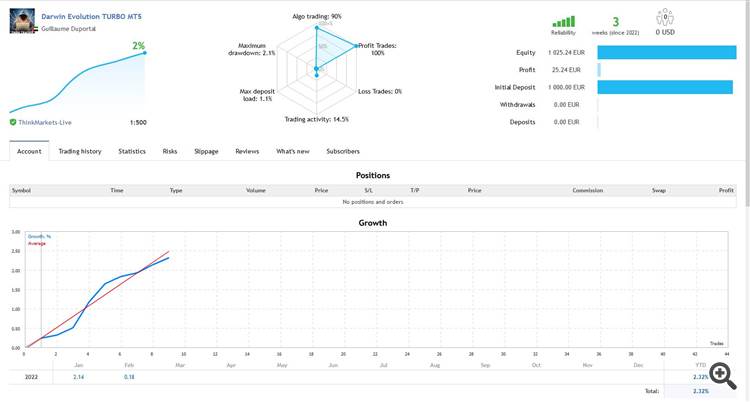Click the Total 2.32% value
Image resolution: width=750 pixels, height=402 pixels.
pos(701,391)
